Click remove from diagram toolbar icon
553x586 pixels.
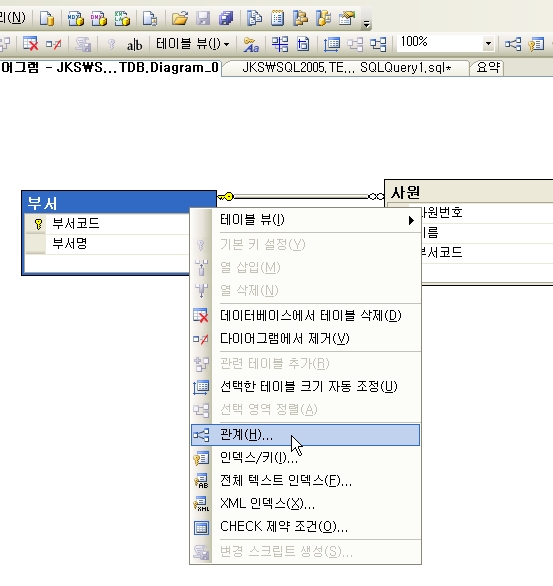click(53, 44)
